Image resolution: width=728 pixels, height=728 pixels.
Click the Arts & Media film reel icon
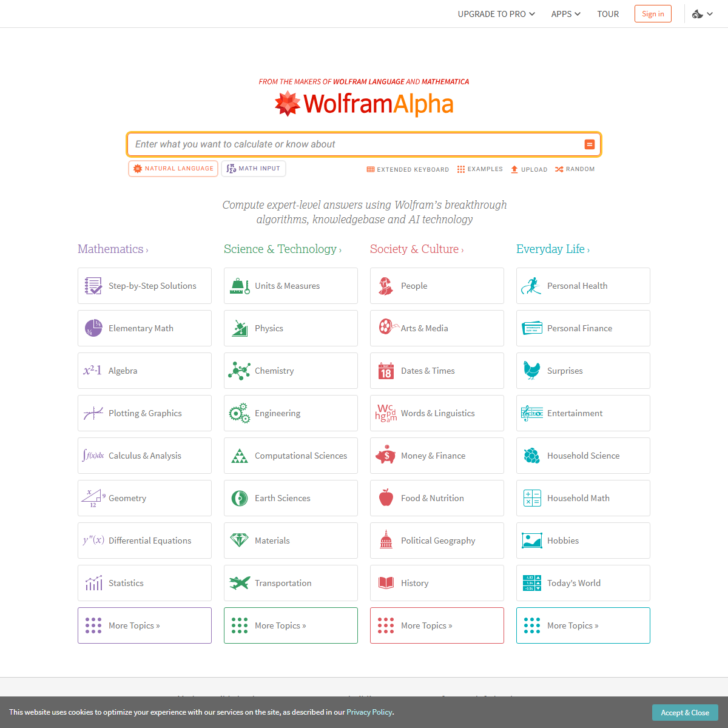[388, 326]
